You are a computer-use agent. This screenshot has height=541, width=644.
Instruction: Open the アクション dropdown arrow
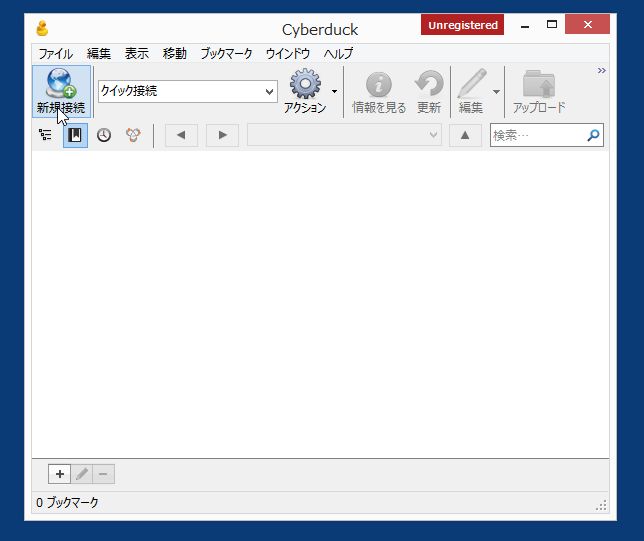tap(334, 91)
